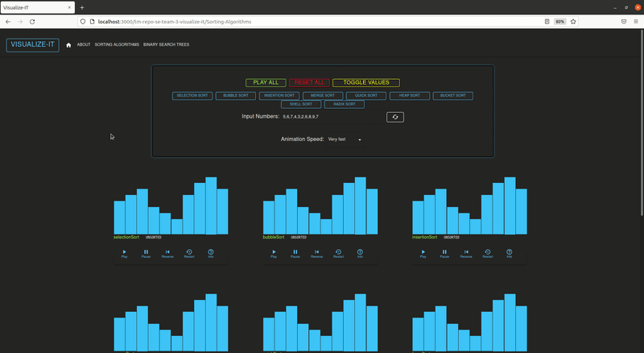Viewport: 644px width, 353px height.
Task: Open Firefox application menu
Action: 636,22
